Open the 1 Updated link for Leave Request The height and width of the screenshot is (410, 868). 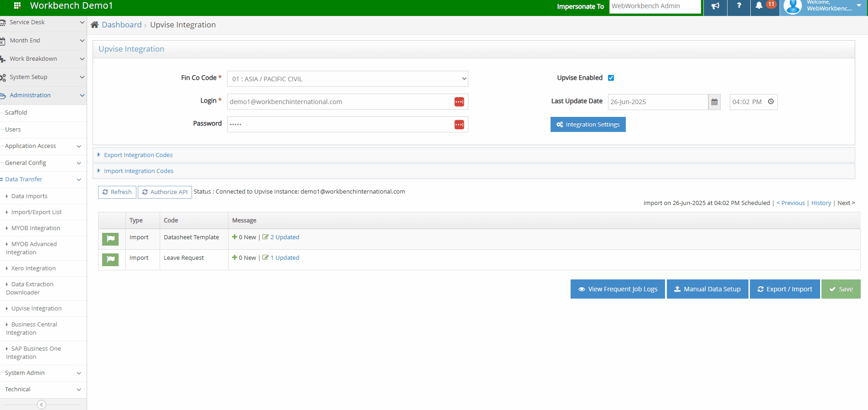[285, 258]
